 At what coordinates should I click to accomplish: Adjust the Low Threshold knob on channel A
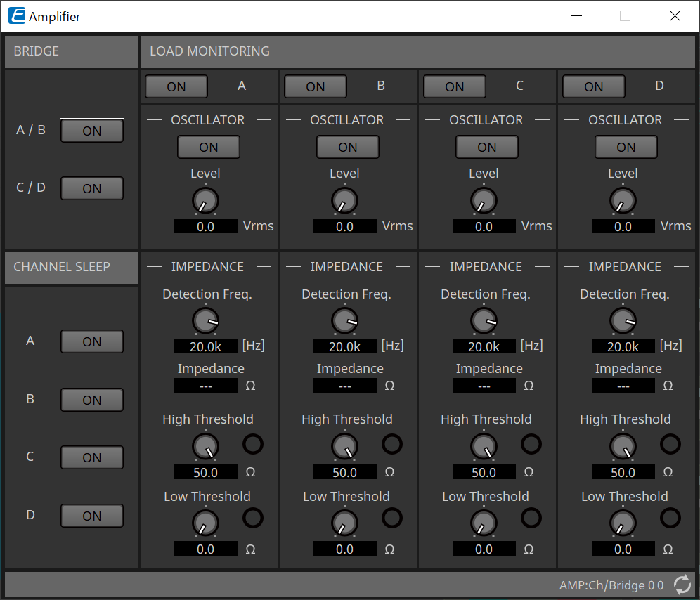(x=205, y=523)
